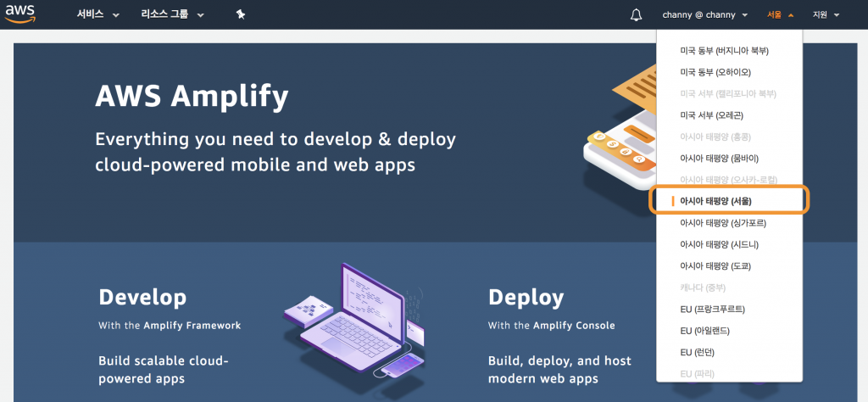Select region 미국 서부 (오레곤)
This screenshot has height=402, width=868.
pyautogui.click(x=711, y=115)
